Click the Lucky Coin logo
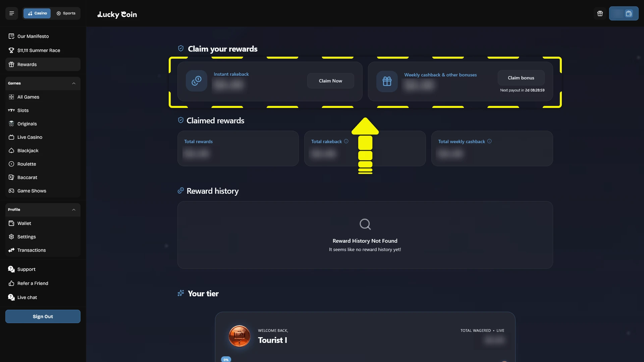Viewport: 644px width, 362px height. tap(117, 14)
